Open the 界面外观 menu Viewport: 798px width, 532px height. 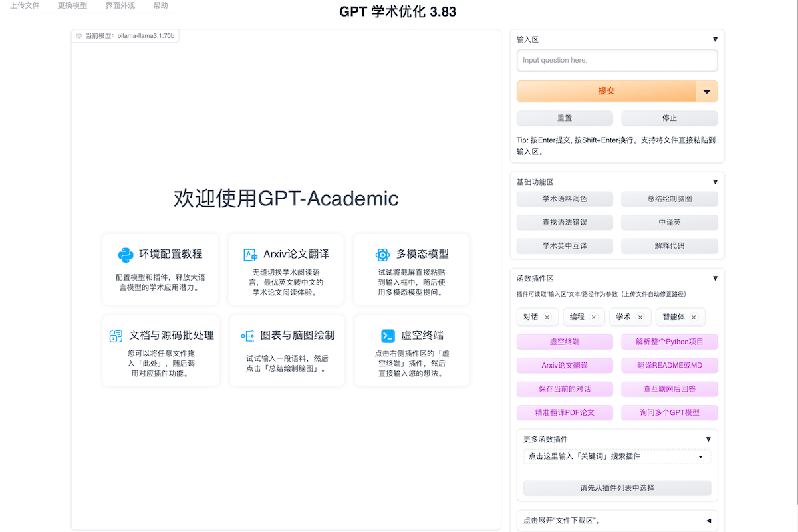[120, 5]
